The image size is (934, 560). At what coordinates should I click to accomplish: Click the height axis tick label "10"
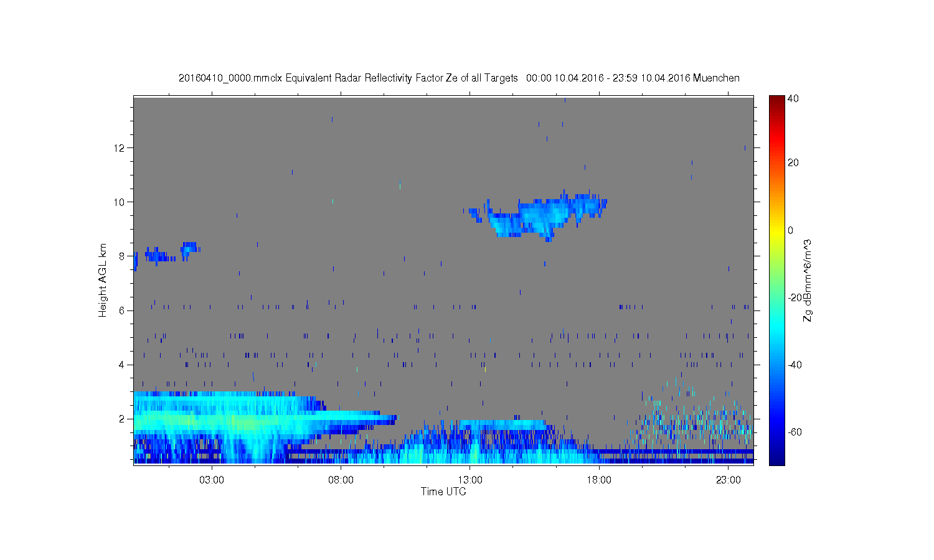pos(120,202)
